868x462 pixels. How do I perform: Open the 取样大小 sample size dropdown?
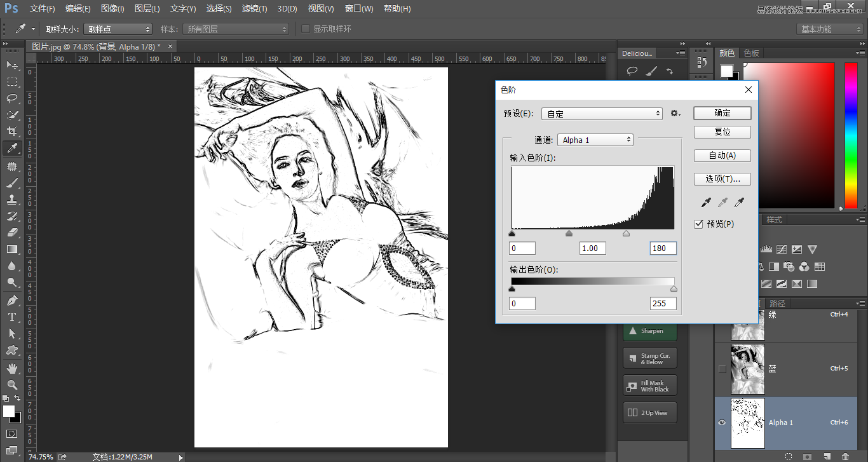coord(118,29)
